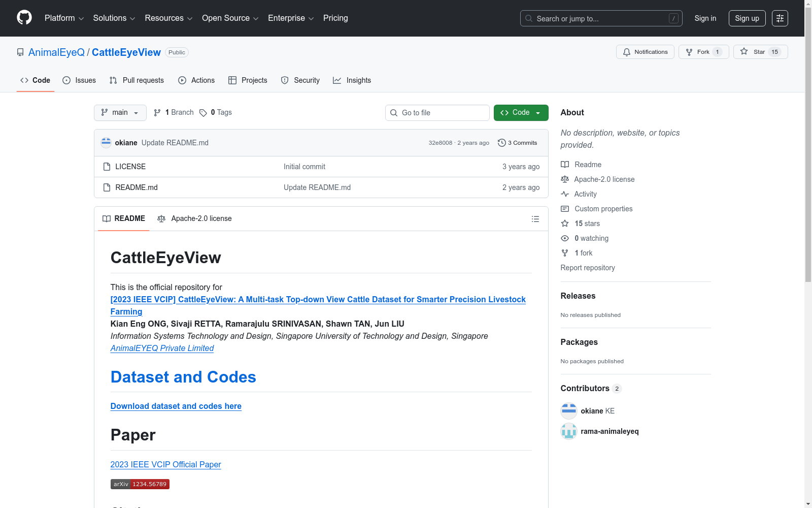This screenshot has width=812, height=508.
Task: Switch to the Security tab
Action: tap(300, 80)
